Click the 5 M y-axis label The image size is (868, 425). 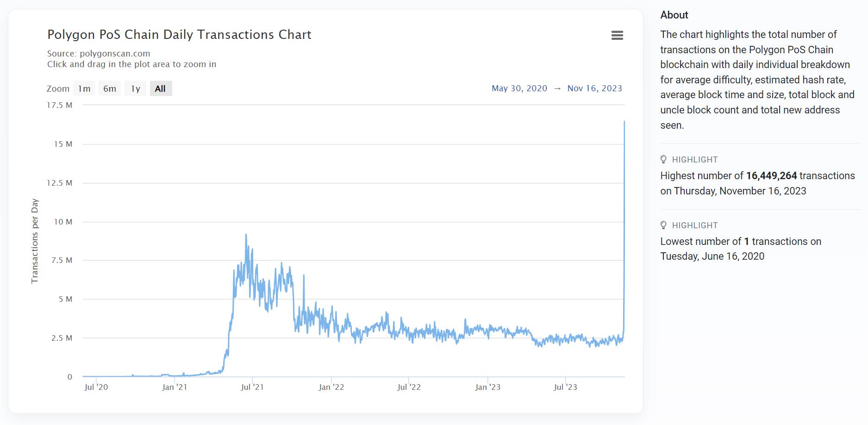[x=66, y=299]
